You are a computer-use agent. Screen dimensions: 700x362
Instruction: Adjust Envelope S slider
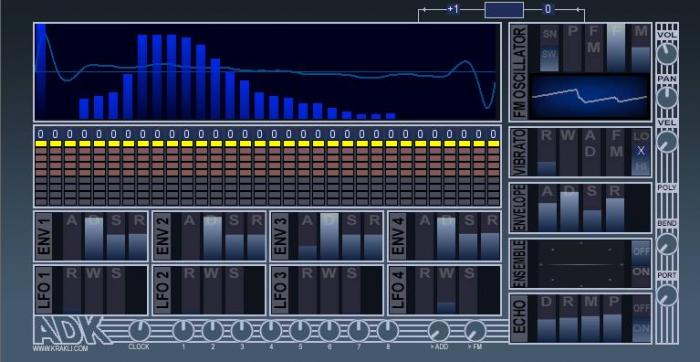click(x=592, y=208)
